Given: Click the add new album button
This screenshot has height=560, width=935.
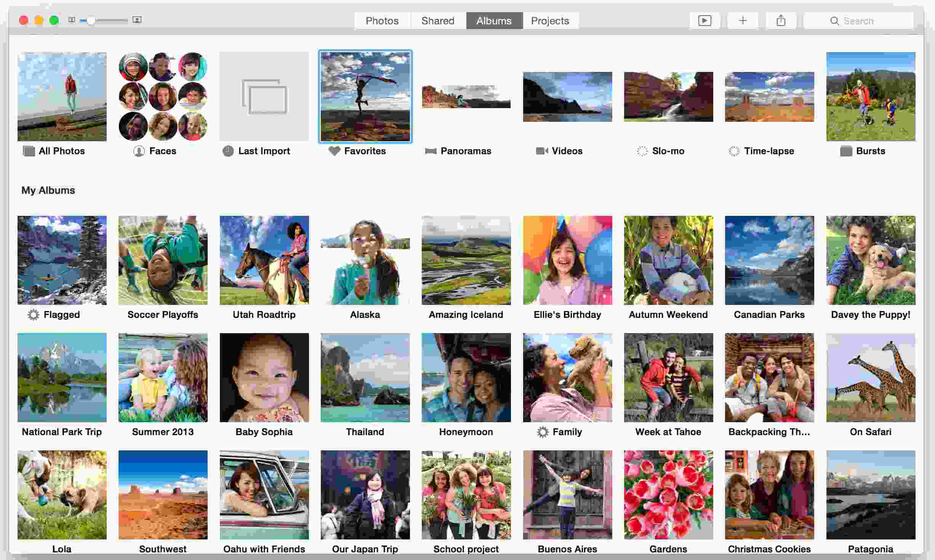Looking at the screenshot, I should [x=742, y=21].
